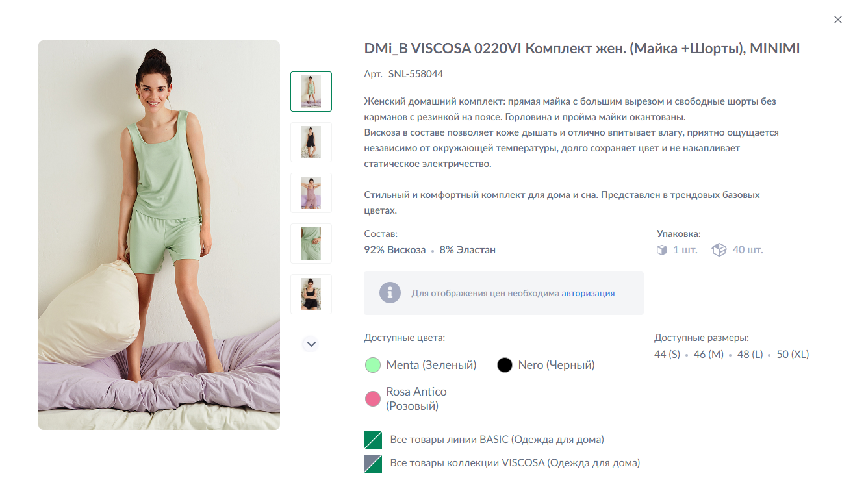Viewport: 853px width, 504px height.
Task: Close the product quick-view popup
Action: pyautogui.click(x=837, y=20)
